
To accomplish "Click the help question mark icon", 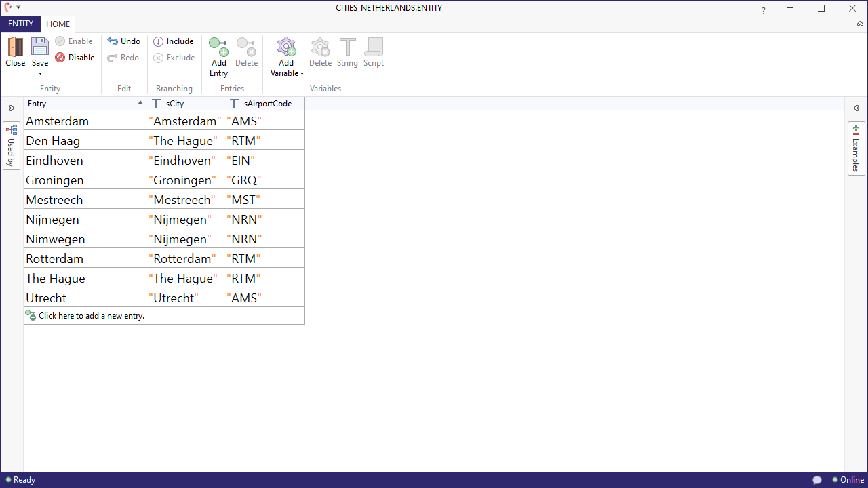I will [x=764, y=11].
